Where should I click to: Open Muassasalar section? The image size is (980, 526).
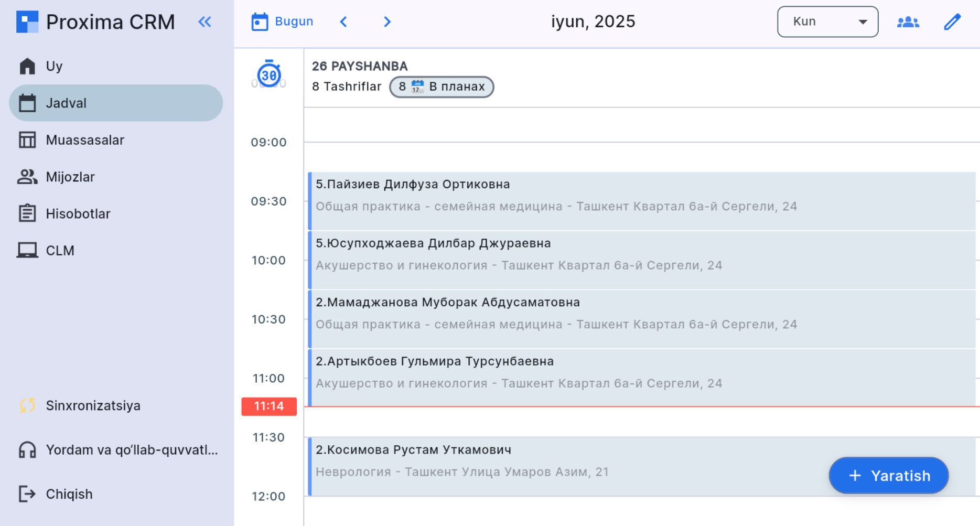(x=84, y=140)
